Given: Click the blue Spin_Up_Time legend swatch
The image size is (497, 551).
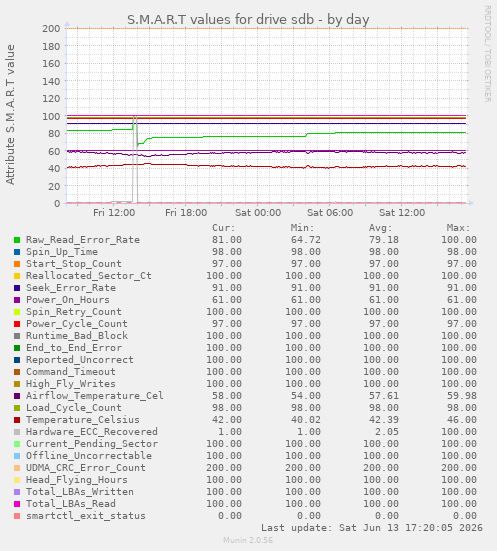Looking at the screenshot, I should pos(17,252).
